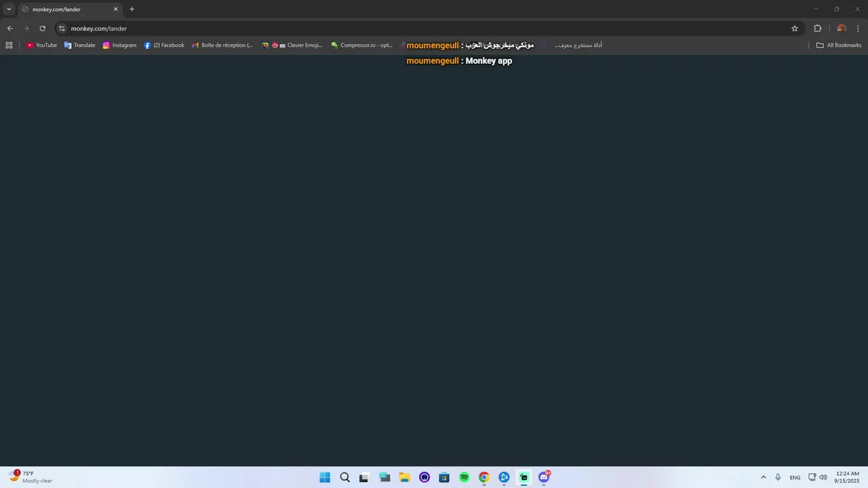Open the Extensions puzzle icon
The width and height of the screenshot is (868, 488).
[x=817, y=28]
